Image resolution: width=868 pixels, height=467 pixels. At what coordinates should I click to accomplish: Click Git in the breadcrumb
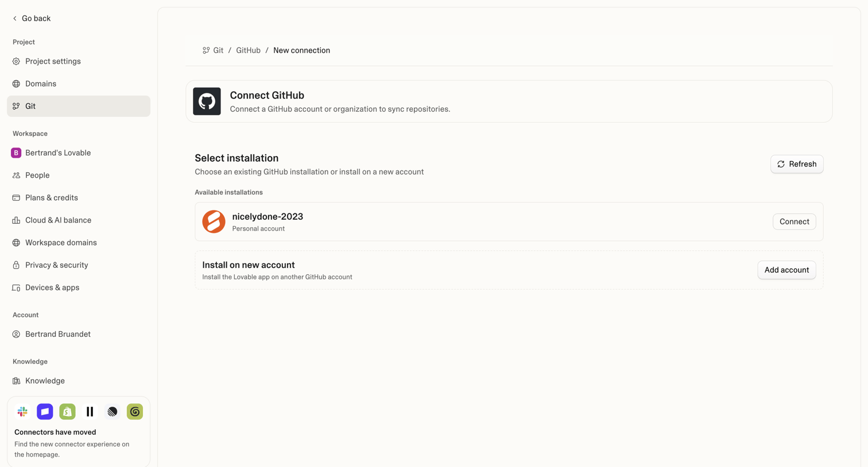tap(218, 50)
